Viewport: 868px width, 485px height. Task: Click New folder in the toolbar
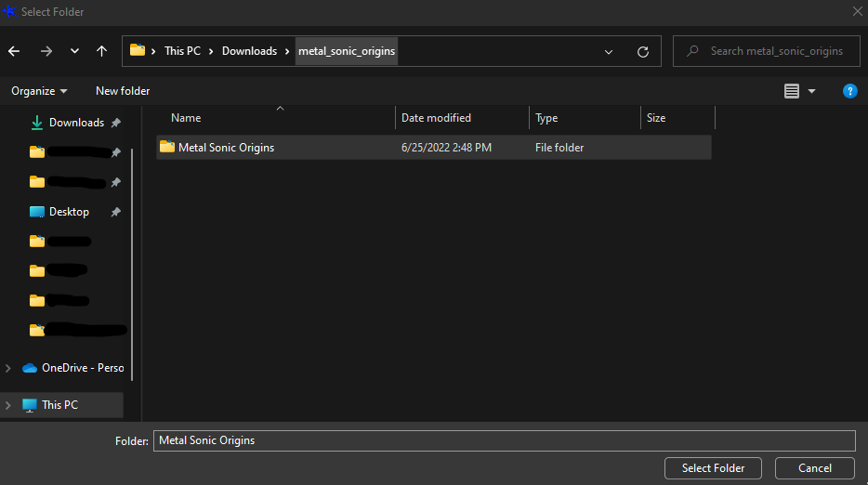[x=123, y=91]
